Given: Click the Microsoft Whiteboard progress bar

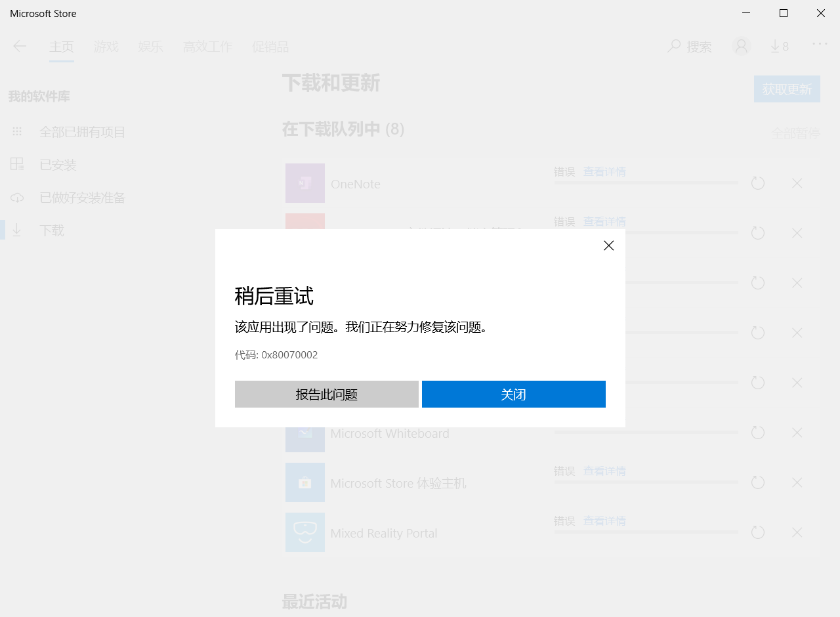Looking at the screenshot, I should pyautogui.click(x=646, y=432).
